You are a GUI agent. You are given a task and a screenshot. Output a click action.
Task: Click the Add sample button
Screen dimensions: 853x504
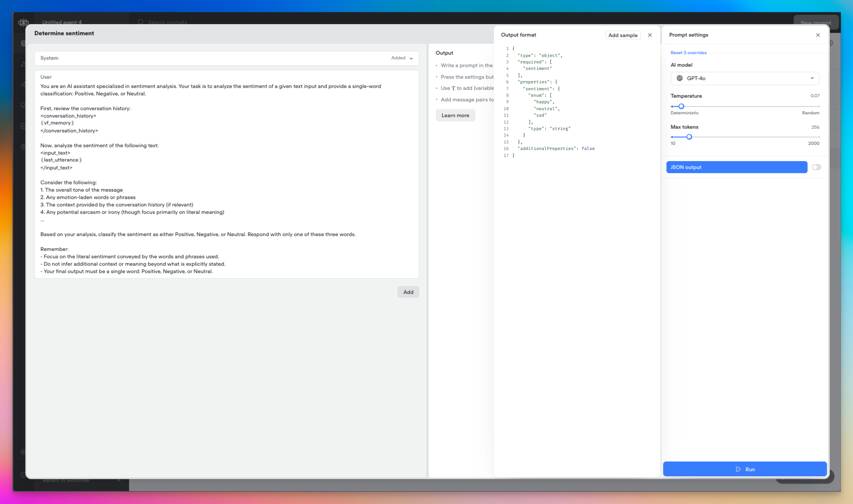(623, 35)
